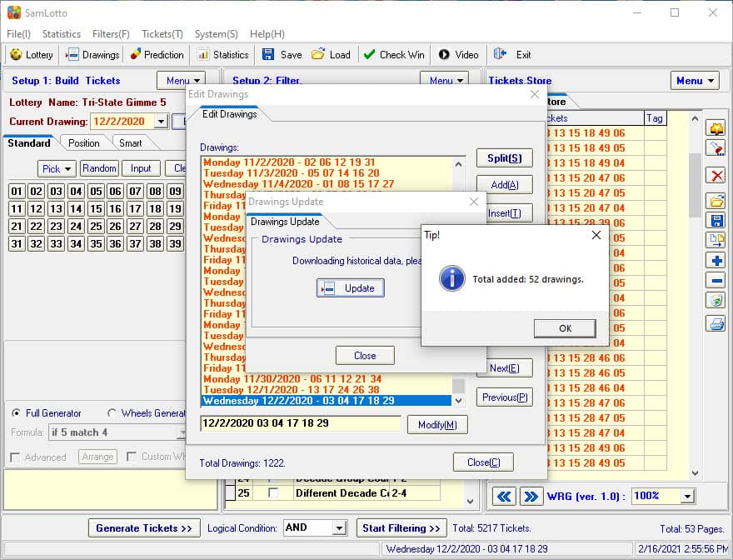Click the recycle bin icon in sidebar
Image resolution: width=733 pixels, height=560 pixels.
tap(716, 300)
